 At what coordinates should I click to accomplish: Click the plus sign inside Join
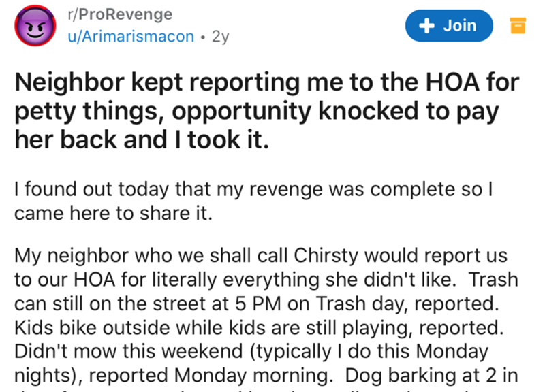[x=428, y=26]
